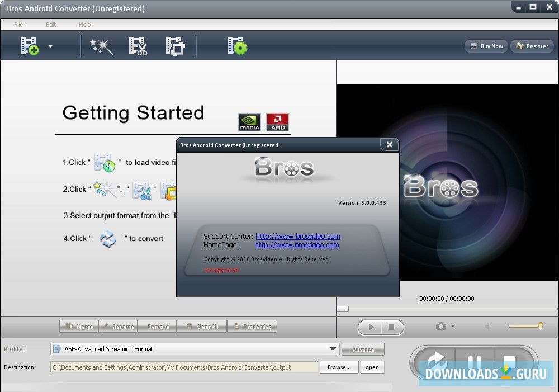Screen dimensions: 559x392
Task: Take a snapshot with camera icon
Action: point(441,327)
